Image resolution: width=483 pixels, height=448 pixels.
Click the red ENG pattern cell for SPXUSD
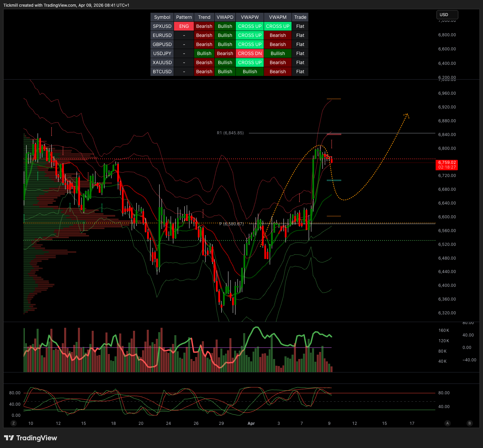[x=184, y=26]
